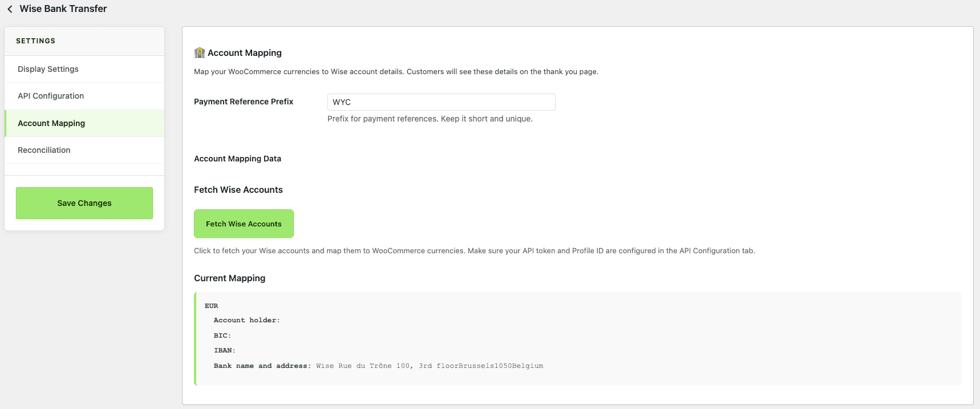
Task: Click the IBAN line in Current Mapping
Action: pyautogui.click(x=224, y=351)
